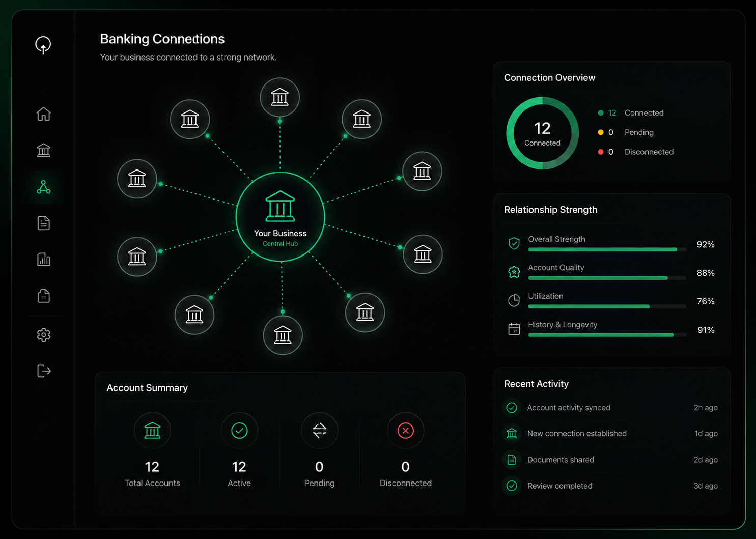The height and width of the screenshot is (539, 756).
Task: Click the Disconnected red X icon
Action: point(406,431)
